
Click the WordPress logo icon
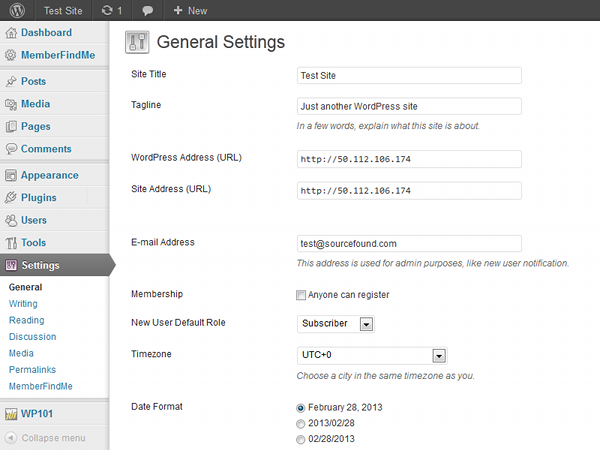point(17,10)
